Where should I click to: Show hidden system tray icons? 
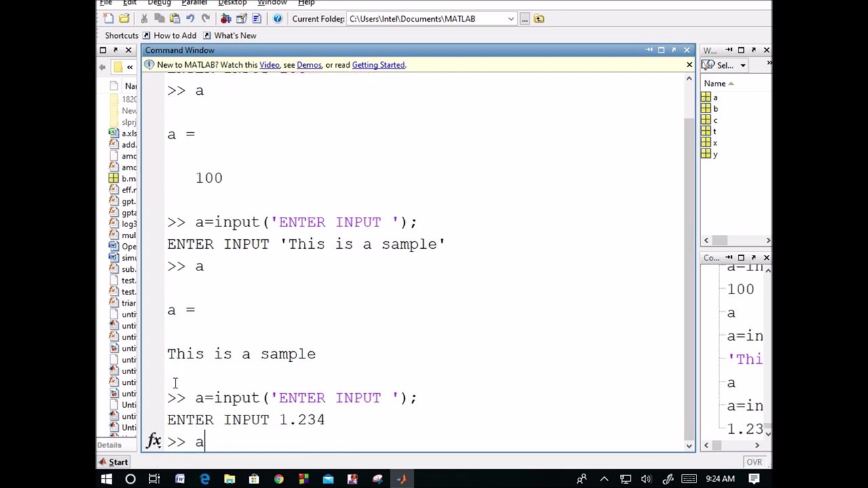tap(604, 479)
